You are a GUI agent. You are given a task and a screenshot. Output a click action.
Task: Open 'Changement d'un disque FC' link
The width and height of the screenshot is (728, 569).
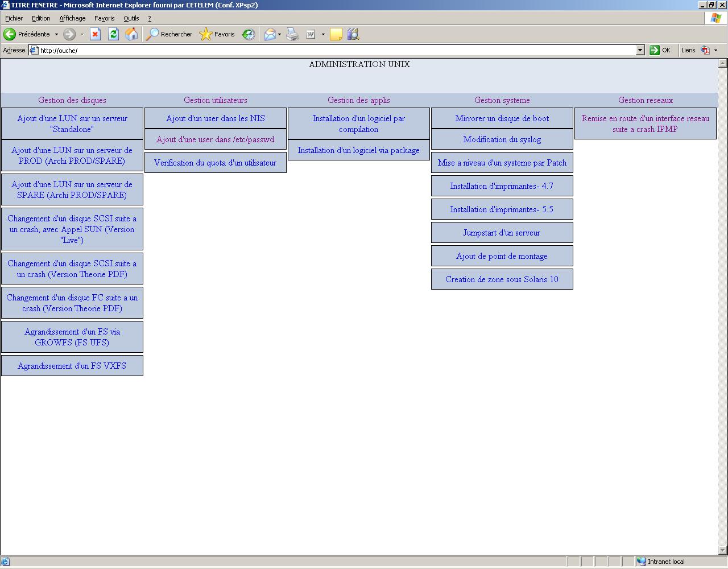coord(72,303)
